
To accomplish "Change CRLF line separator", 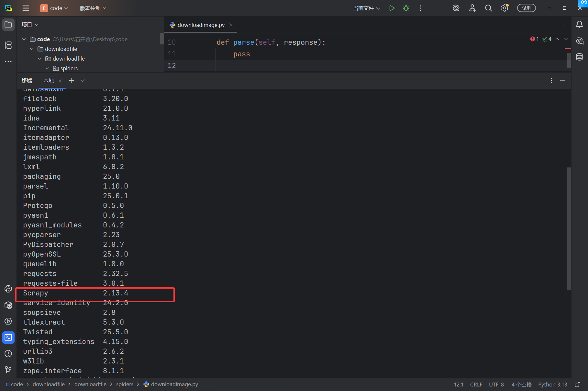I will (476, 385).
